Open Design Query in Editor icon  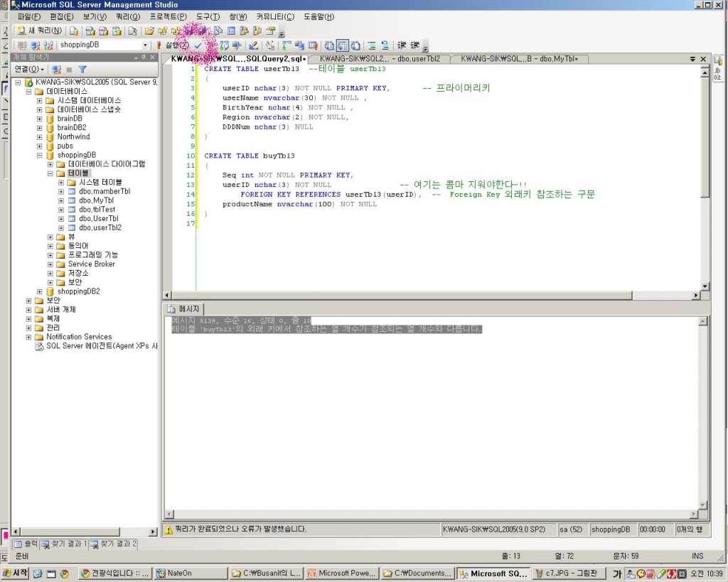pyautogui.click(x=253, y=45)
